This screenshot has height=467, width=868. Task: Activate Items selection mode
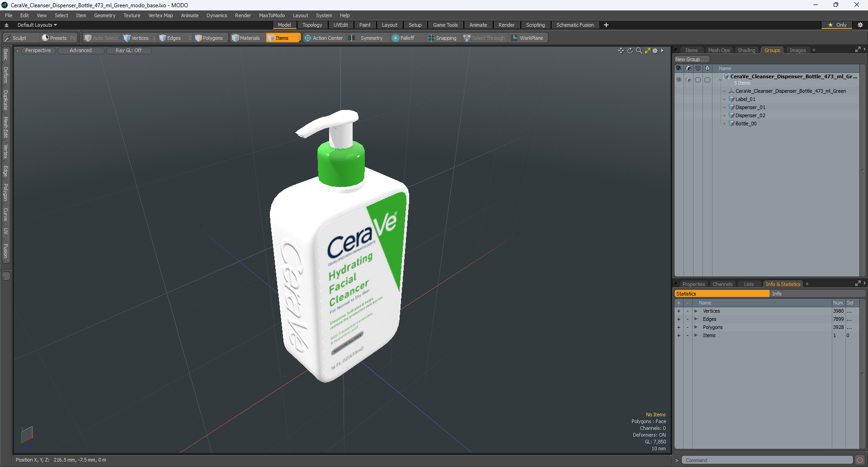click(283, 38)
